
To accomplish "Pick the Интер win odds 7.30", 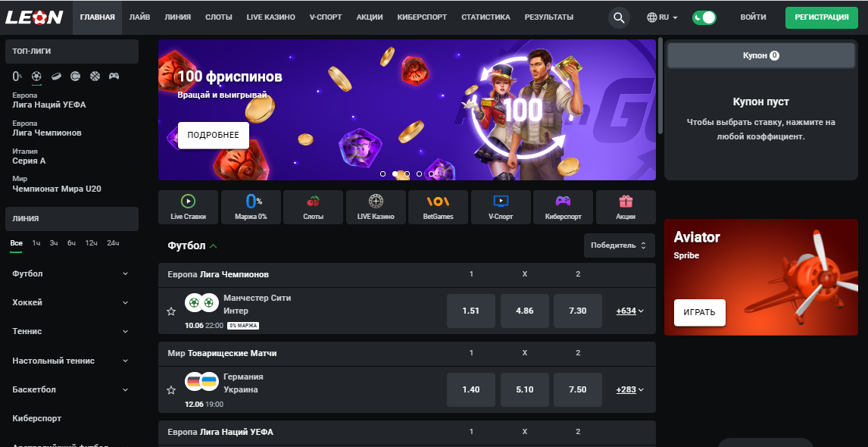I will pos(577,311).
